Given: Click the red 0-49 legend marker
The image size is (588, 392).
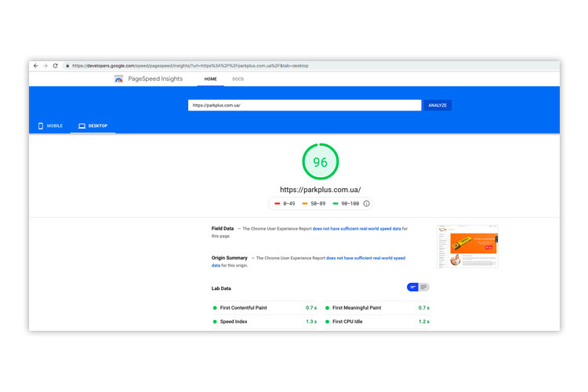Looking at the screenshot, I should pos(277,203).
